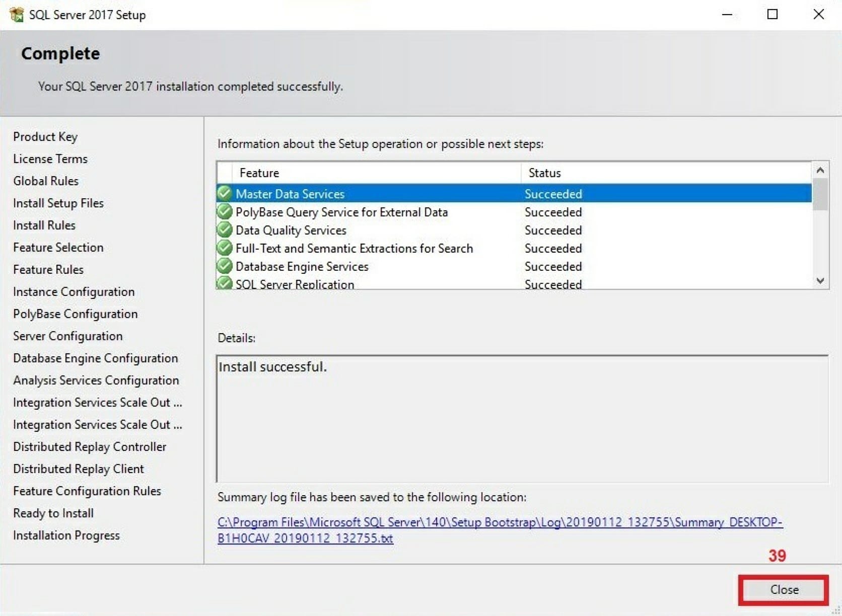Click the green check beside Database Engine Services
Screen dimensions: 842x616
225,266
